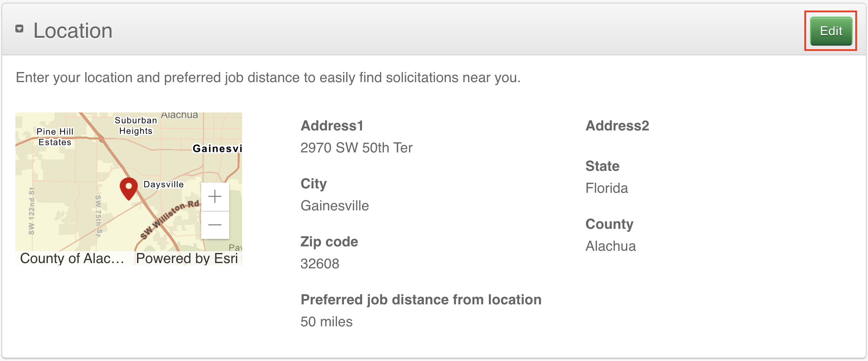Click the green Edit button
The image size is (868, 361).
[831, 31]
